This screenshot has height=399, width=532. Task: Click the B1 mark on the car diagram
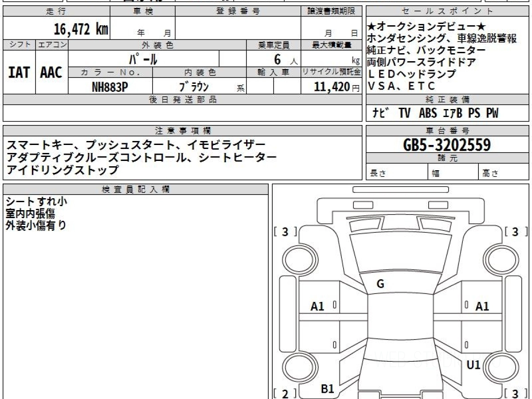327,389
